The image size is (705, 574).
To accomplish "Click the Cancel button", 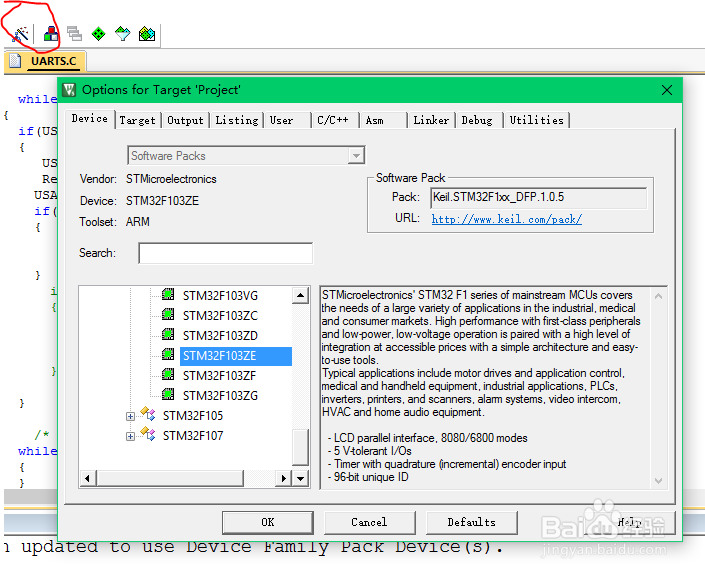I will coord(370,522).
